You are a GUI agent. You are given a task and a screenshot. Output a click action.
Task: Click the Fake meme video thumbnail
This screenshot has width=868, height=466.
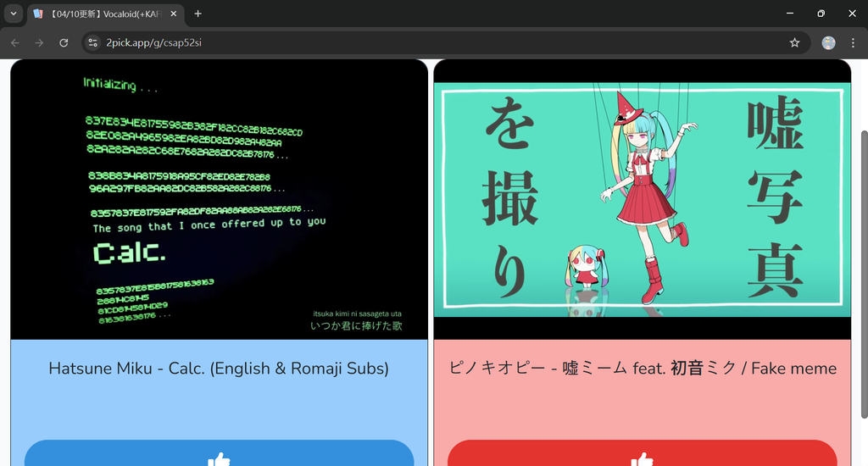(643, 200)
